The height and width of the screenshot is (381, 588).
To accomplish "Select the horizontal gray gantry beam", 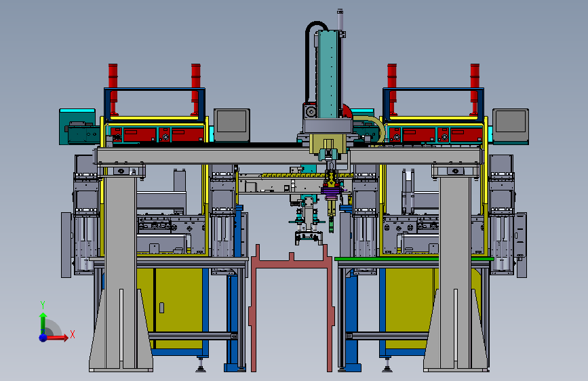I will (288, 156).
